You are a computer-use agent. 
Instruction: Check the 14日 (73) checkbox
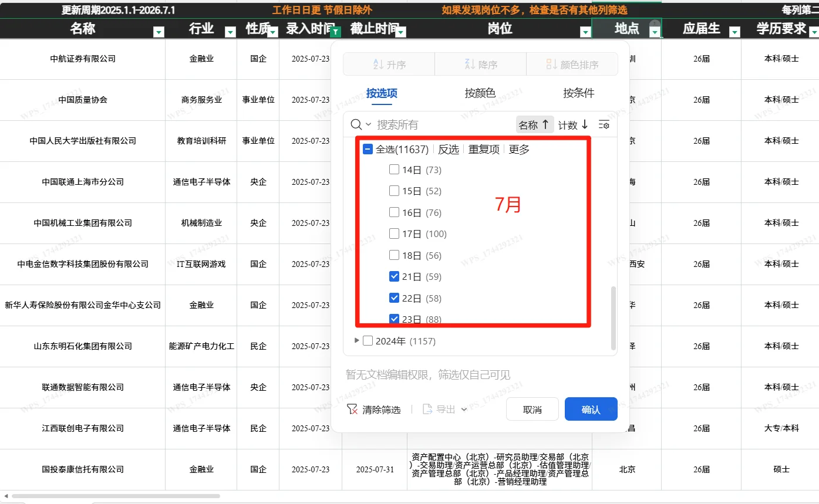pos(394,170)
